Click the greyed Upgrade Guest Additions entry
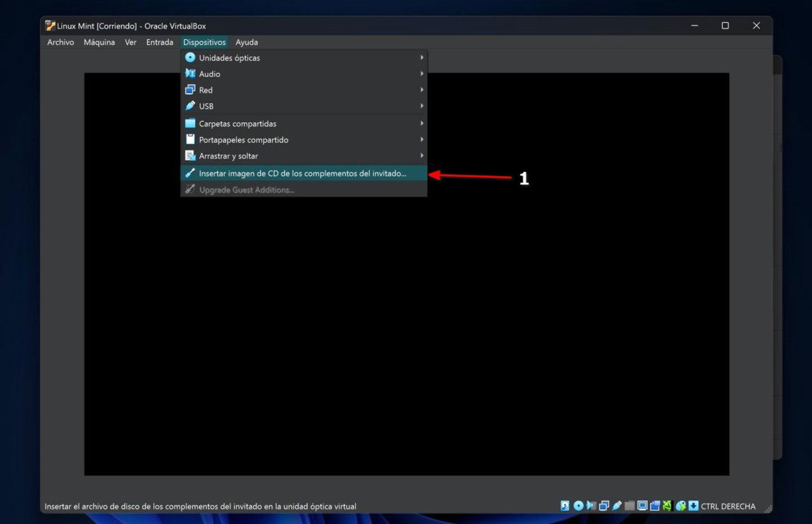812x524 pixels. (303, 190)
